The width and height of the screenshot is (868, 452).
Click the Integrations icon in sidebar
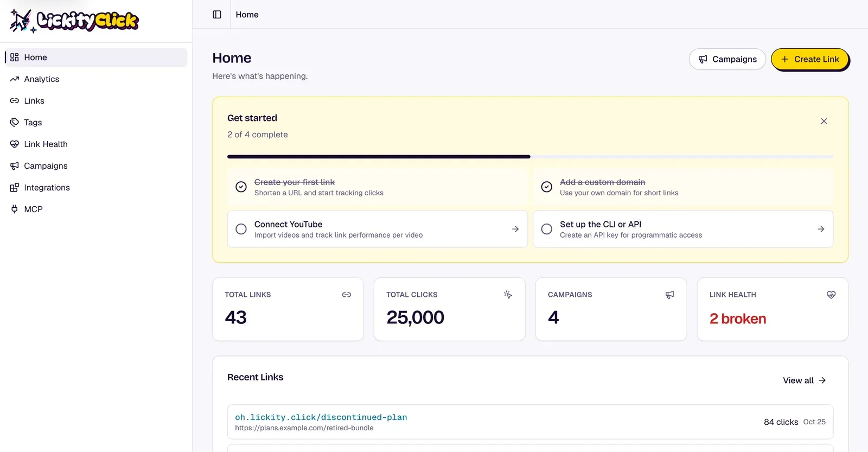(x=15, y=188)
